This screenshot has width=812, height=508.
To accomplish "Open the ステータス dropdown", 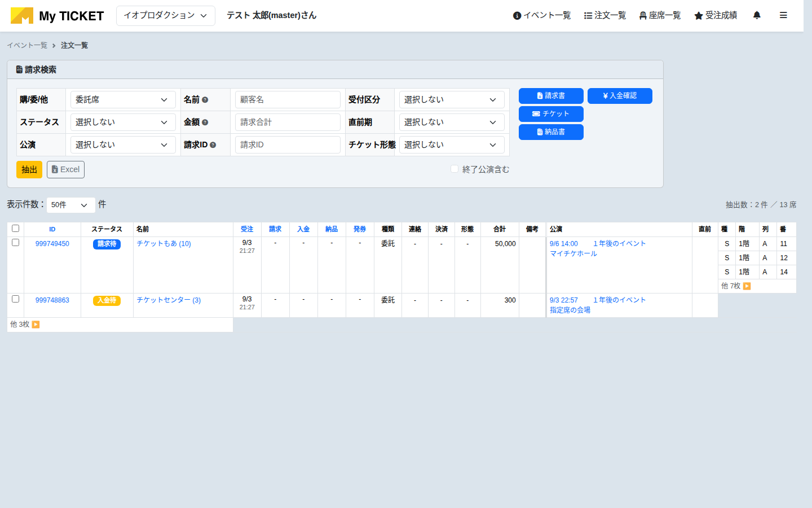I will pyautogui.click(x=123, y=122).
